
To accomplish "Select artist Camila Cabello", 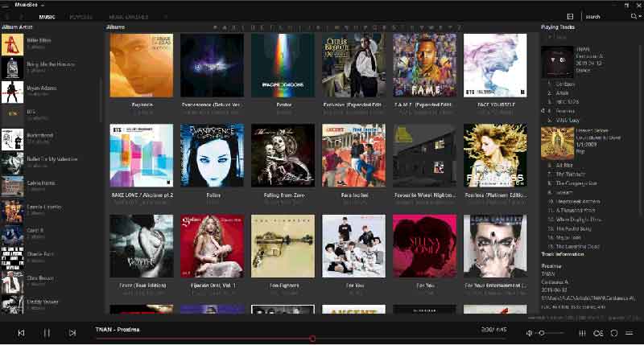I will pyautogui.click(x=49, y=210).
